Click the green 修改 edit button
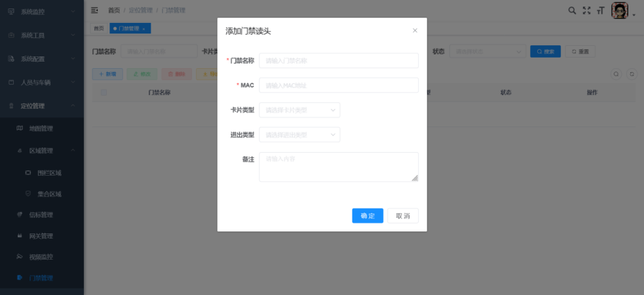 coord(142,74)
